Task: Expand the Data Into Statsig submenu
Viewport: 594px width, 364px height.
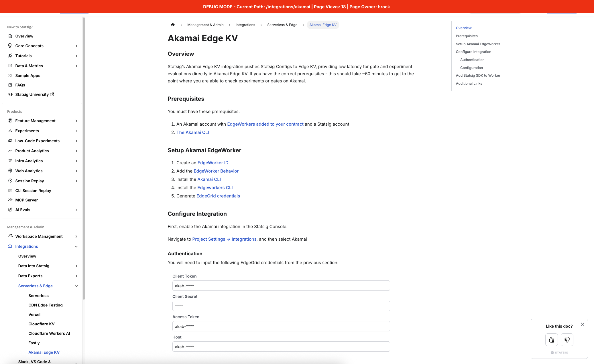Action: point(76,266)
